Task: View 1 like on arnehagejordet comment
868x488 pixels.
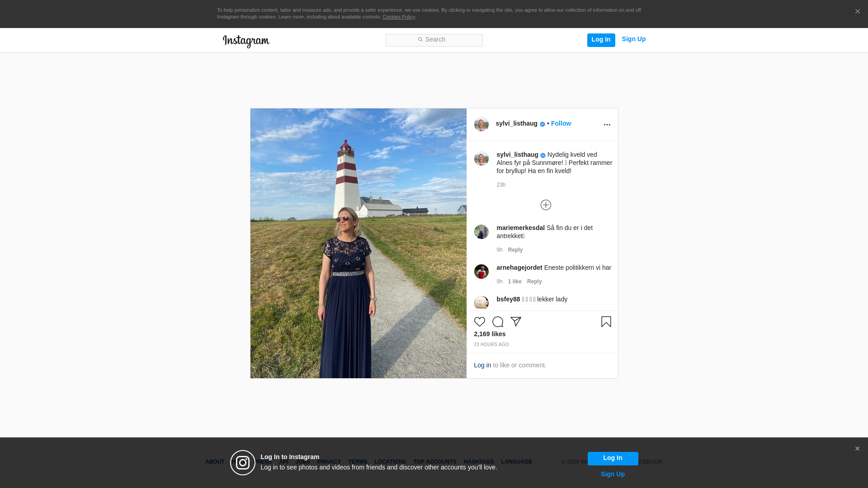Action: [514, 282]
